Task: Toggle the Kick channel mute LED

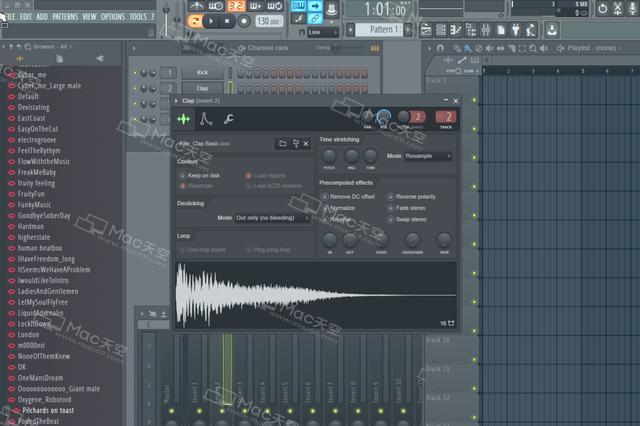Action: [135, 73]
